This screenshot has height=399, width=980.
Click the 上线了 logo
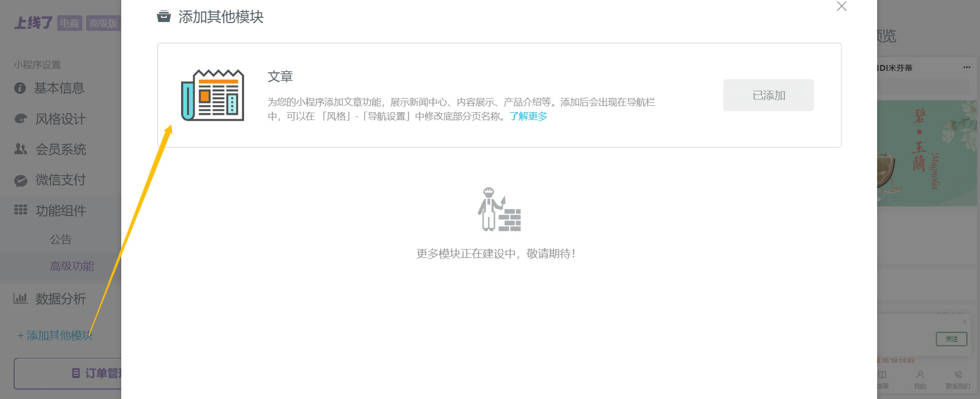pos(33,23)
